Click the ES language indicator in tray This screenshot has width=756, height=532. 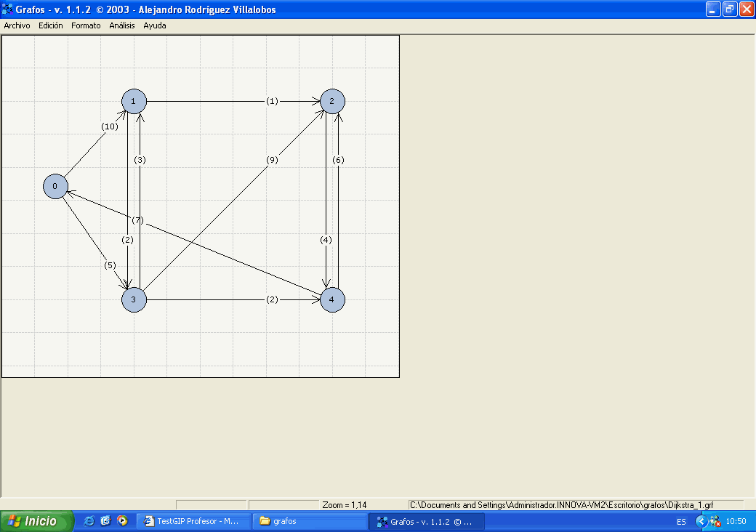click(x=681, y=522)
